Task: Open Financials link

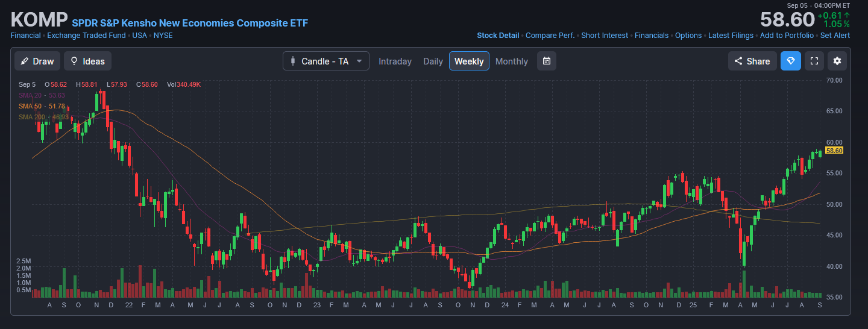Action: [x=652, y=36]
